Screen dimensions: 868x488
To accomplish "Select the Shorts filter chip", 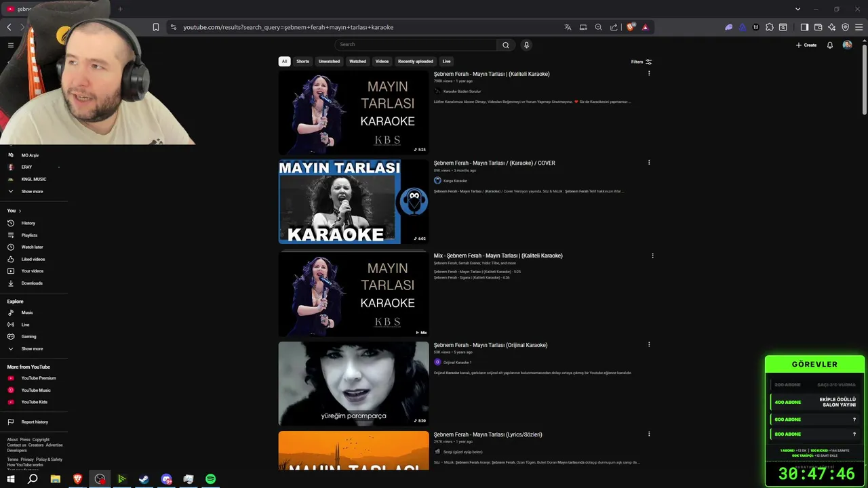I will click(x=302, y=62).
